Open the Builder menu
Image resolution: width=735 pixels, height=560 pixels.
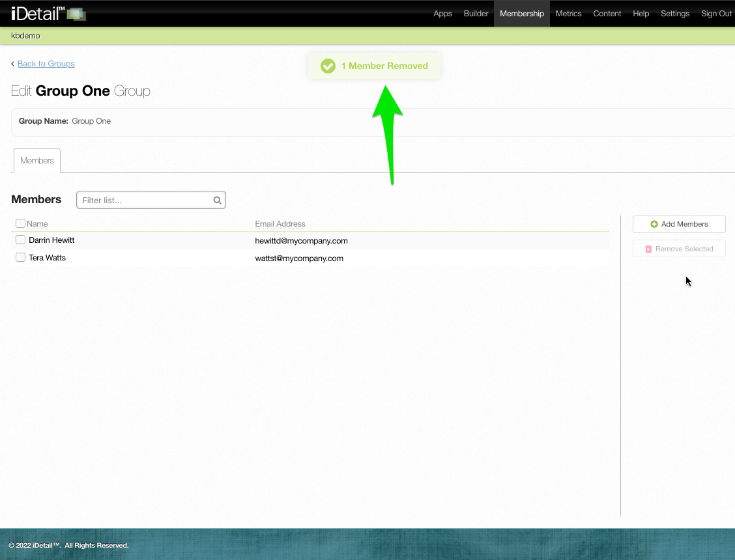476,14
